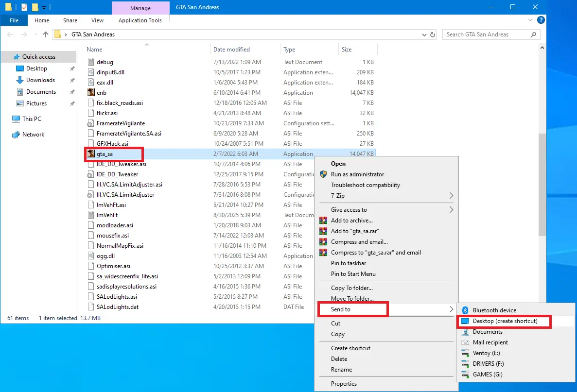Click the Pictures icon in sidebar

click(20, 103)
